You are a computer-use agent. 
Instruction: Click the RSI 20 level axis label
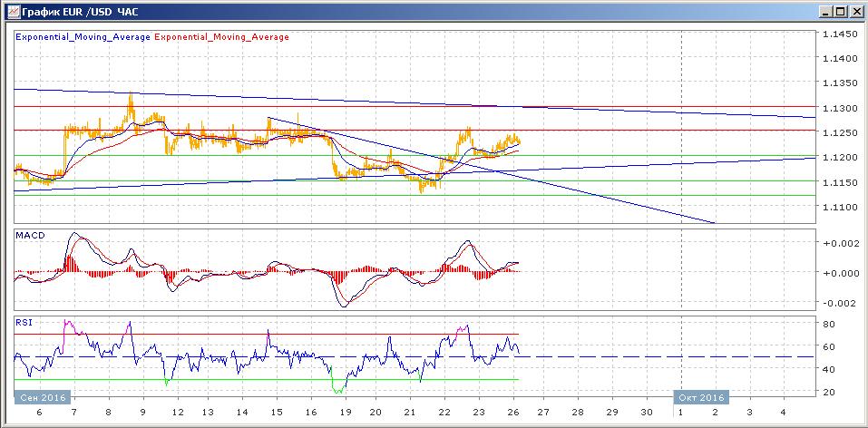tap(829, 392)
